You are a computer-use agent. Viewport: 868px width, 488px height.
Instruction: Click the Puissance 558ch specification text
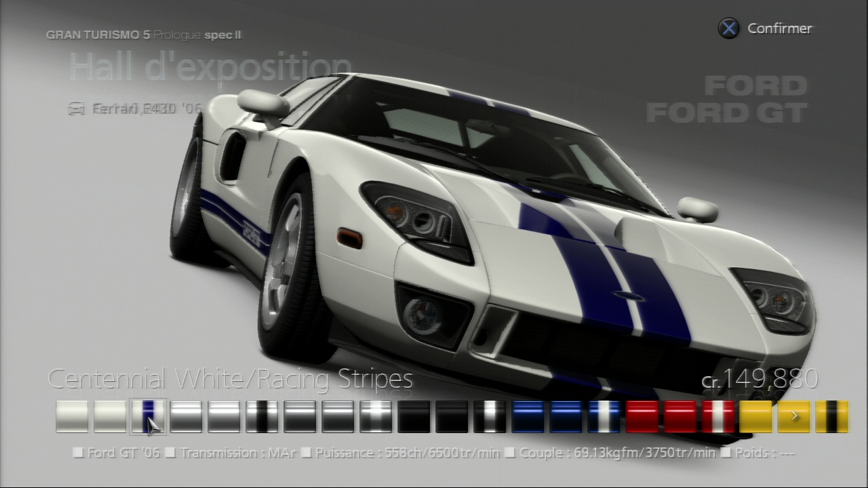tap(406, 453)
